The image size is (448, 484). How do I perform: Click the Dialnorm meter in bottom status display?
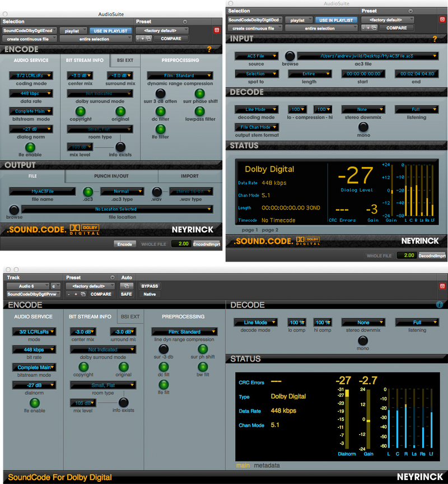tap(347, 419)
